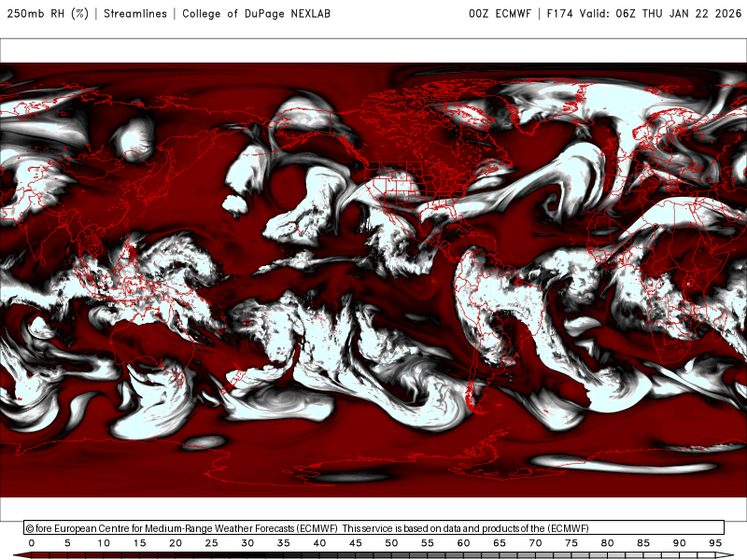Image resolution: width=747 pixels, height=560 pixels.
Task: Click the '80' legend scale label
Action: (608, 543)
